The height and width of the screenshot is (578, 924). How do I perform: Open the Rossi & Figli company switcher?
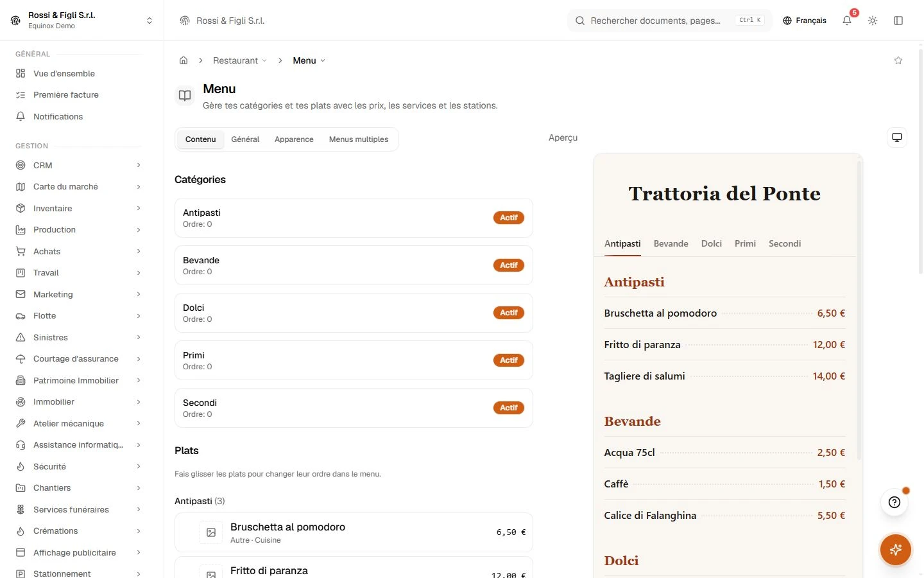81,21
